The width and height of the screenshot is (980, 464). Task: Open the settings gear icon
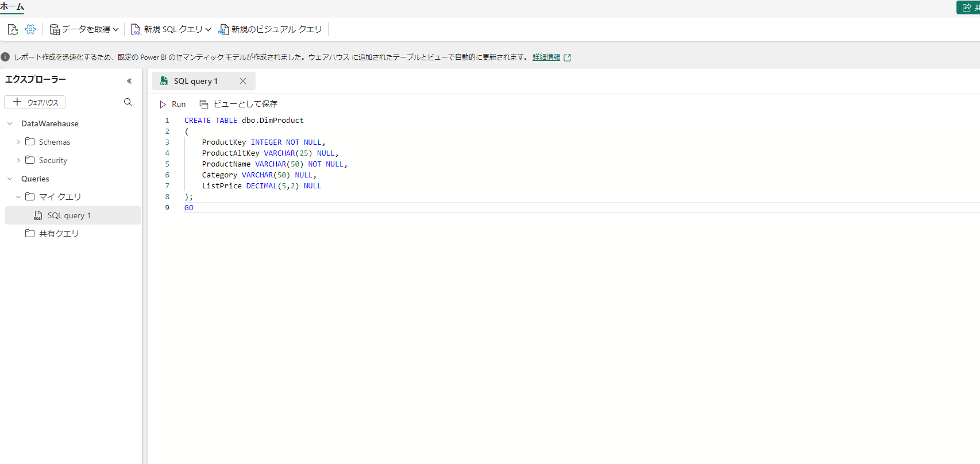(30, 29)
